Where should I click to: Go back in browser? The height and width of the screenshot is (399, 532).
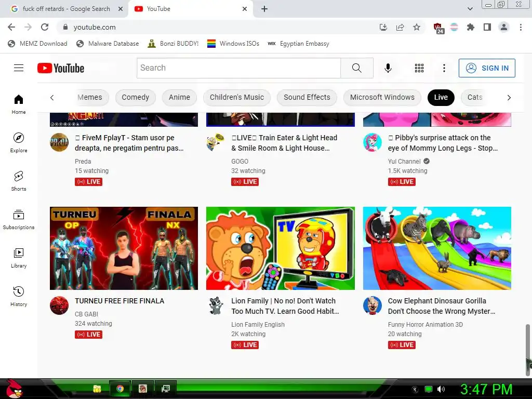click(x=11, y=27)
